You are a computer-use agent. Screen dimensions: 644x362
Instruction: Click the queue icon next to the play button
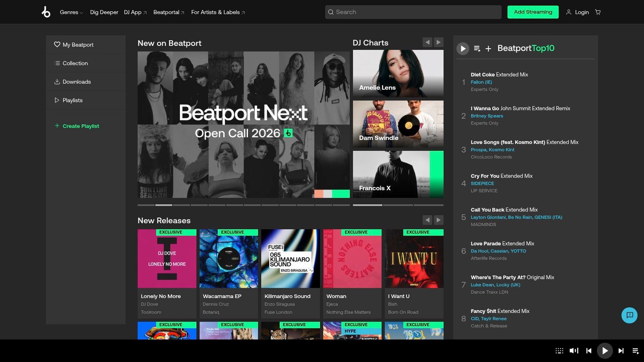pyautogui.click(x=477, y=49)
